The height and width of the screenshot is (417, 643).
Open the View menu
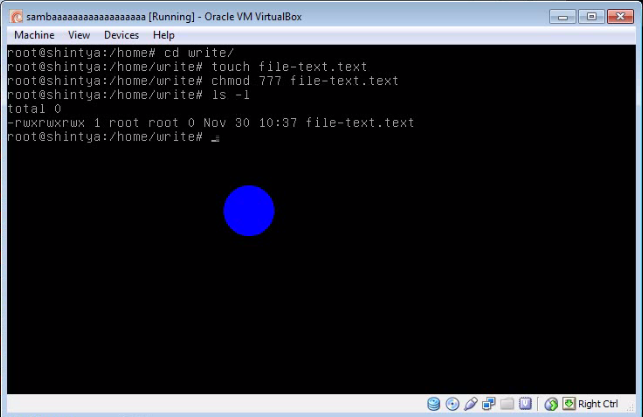point(79,35)
